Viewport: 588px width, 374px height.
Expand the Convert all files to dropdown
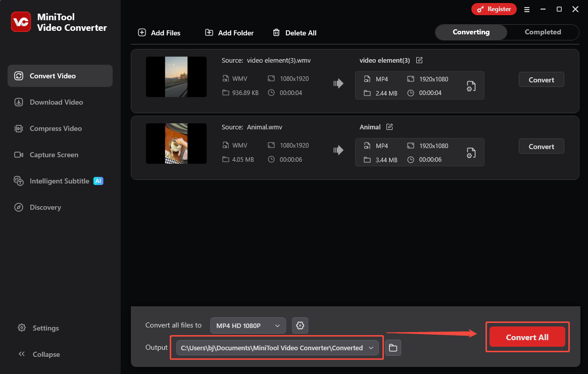point(248,325)
